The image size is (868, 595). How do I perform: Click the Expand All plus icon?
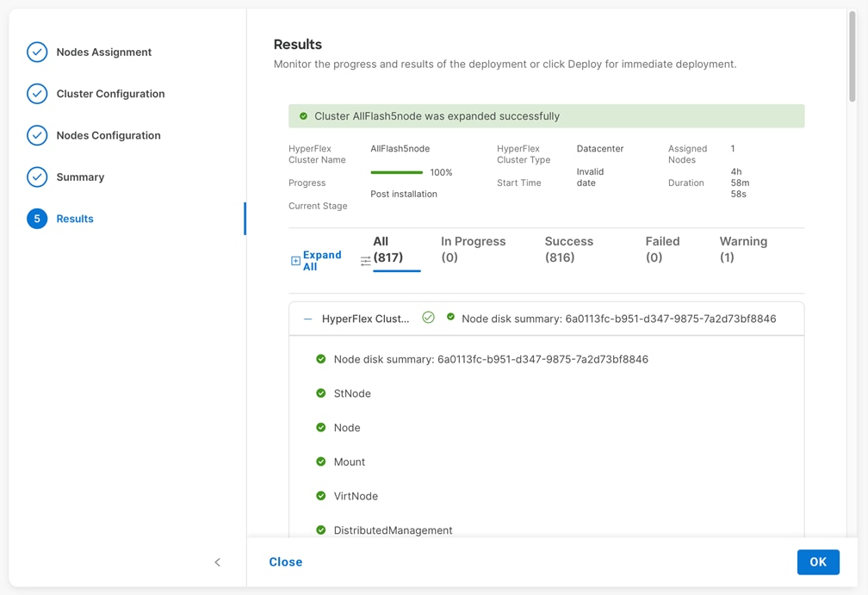295,261
